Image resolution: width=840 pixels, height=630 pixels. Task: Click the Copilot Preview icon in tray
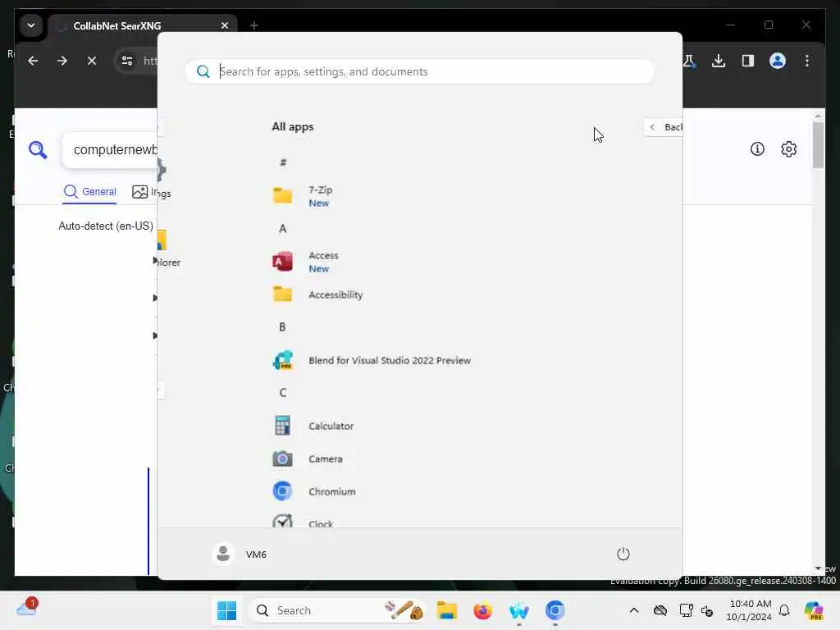click(814, 610)
